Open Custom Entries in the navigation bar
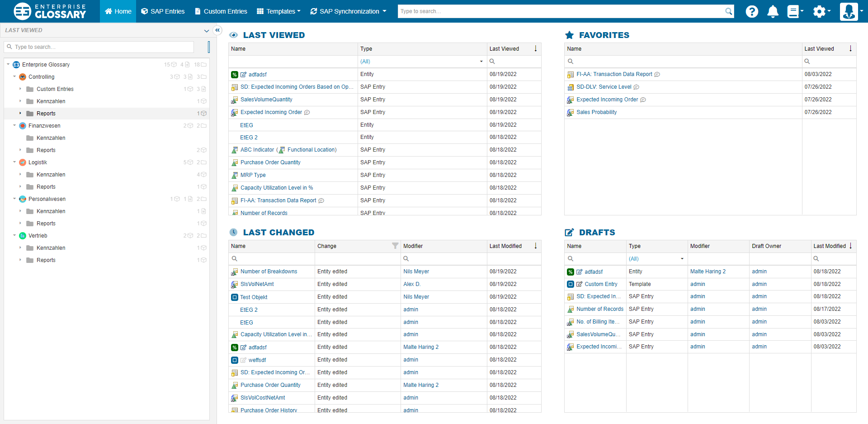This screenshot has width=868, height=424. [221, 11]
